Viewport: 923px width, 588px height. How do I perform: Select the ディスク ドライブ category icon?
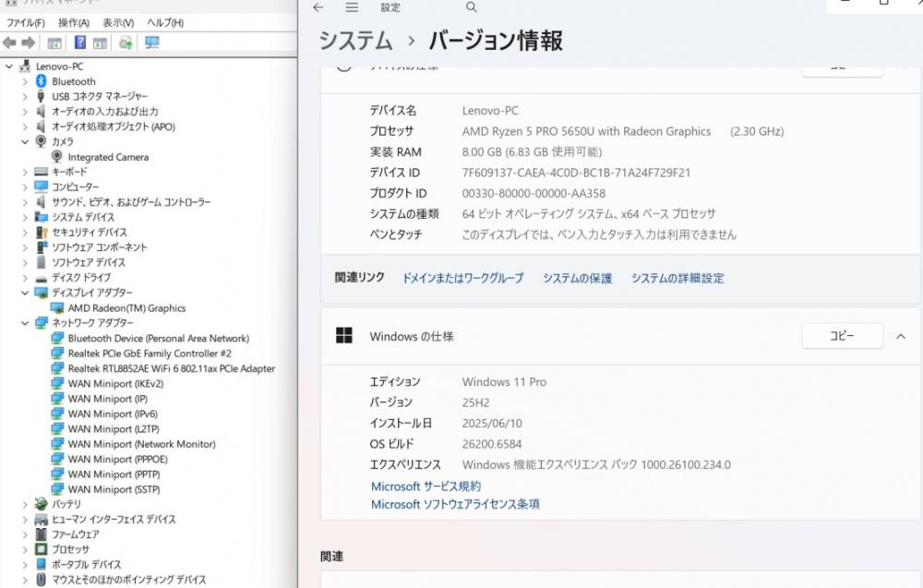(42, 278)
